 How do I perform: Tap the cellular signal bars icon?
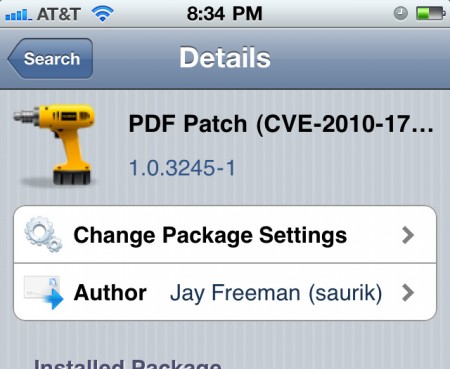pyautogui.click(x=19, y=15)
